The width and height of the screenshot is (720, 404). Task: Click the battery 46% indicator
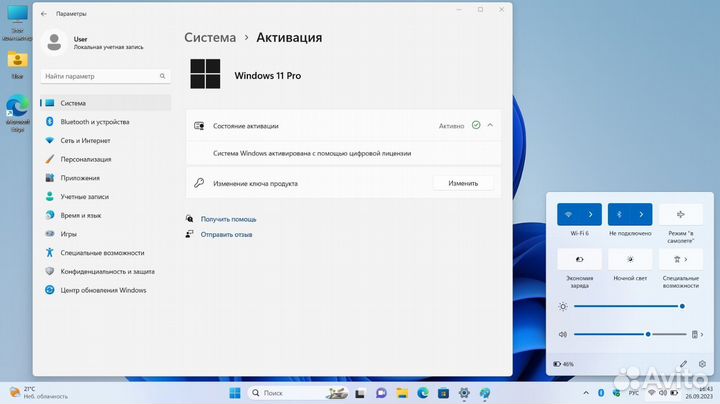pos(563,364)
